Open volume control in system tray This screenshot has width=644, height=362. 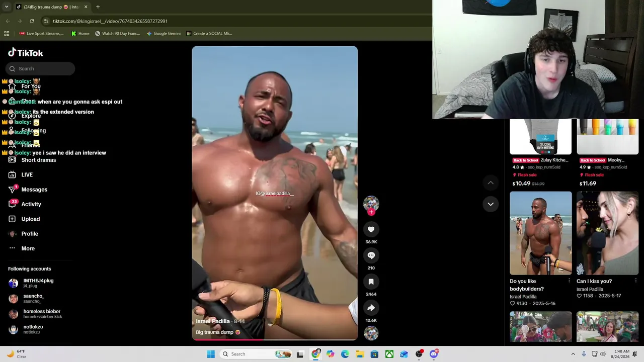coord(604,354)
